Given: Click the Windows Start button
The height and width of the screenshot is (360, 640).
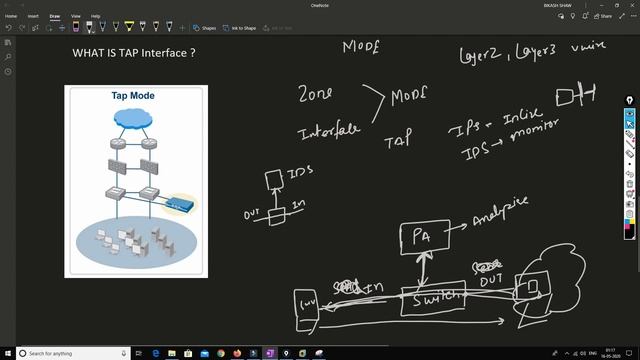Looking at the screenshot, I should click(8, 353).
